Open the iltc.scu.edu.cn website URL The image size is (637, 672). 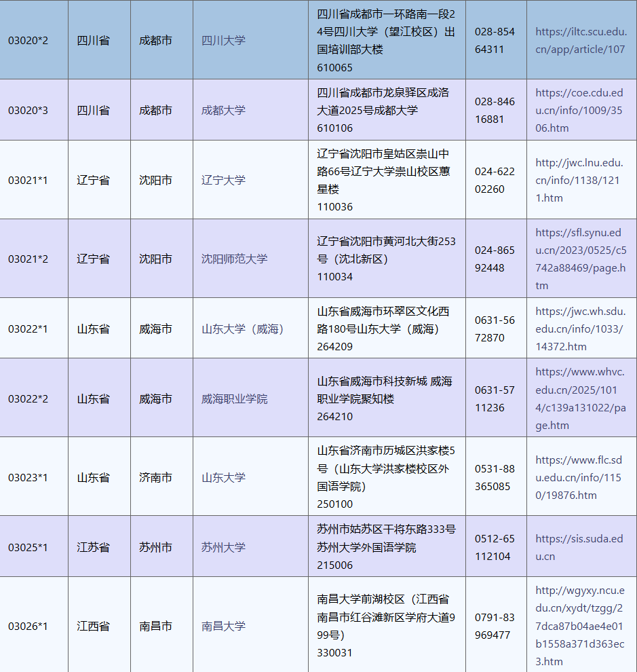580,40
